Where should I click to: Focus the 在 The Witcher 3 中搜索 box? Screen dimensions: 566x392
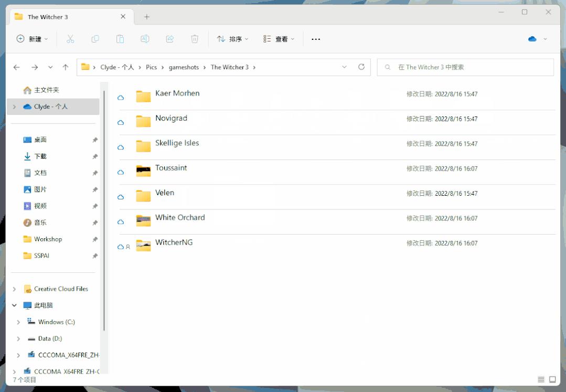point(465,67)
